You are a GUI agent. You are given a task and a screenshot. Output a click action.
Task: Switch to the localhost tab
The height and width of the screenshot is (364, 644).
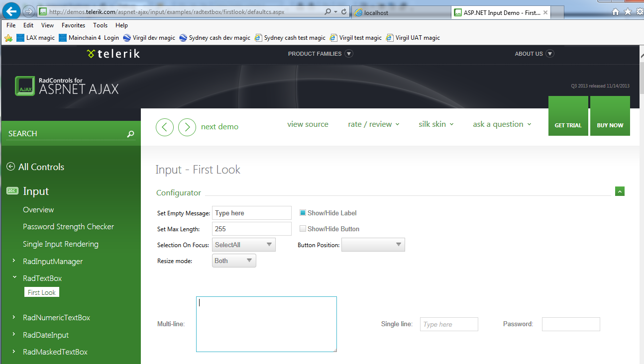(x=401, y=12)
